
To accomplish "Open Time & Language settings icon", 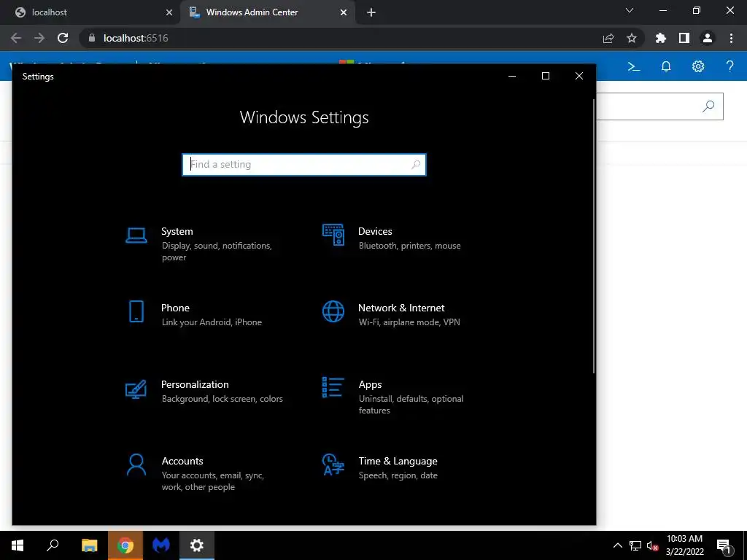I will [x=333, y=464].
